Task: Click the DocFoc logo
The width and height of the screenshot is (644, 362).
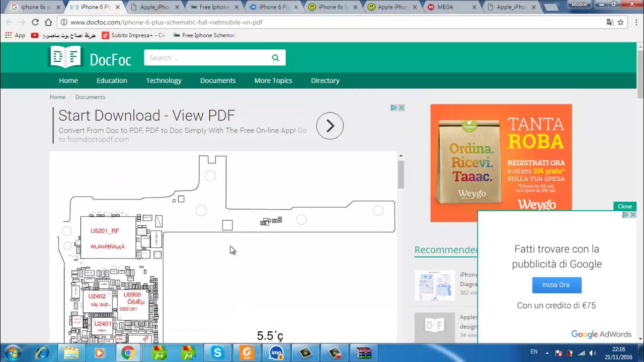Action: click(90, 57)
